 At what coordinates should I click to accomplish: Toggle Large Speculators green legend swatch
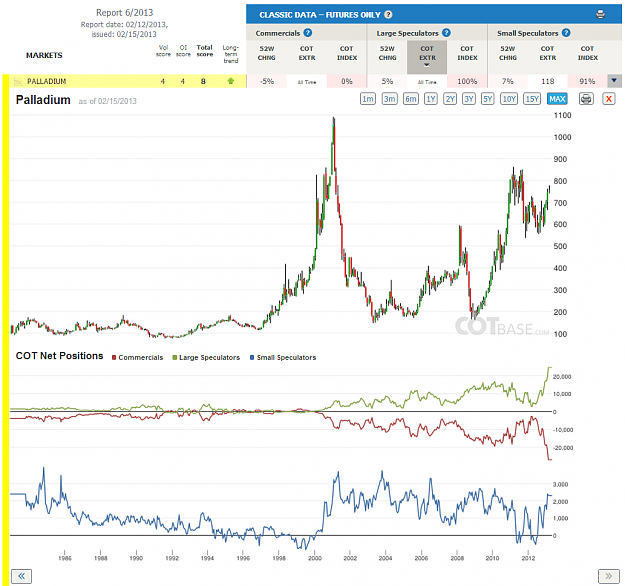point(175,358)
